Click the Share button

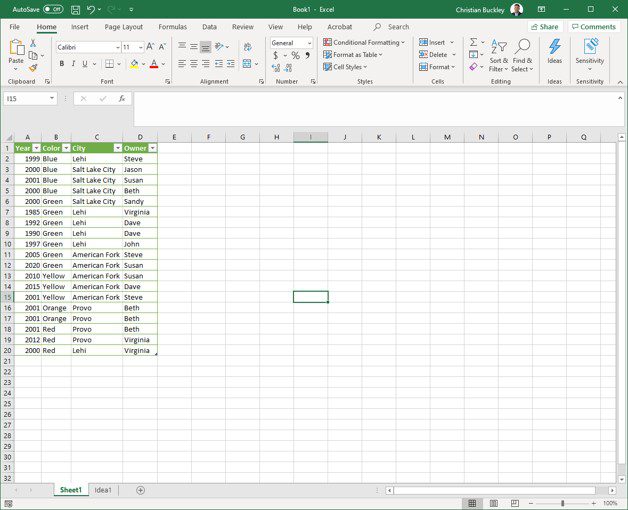point(545,27)
